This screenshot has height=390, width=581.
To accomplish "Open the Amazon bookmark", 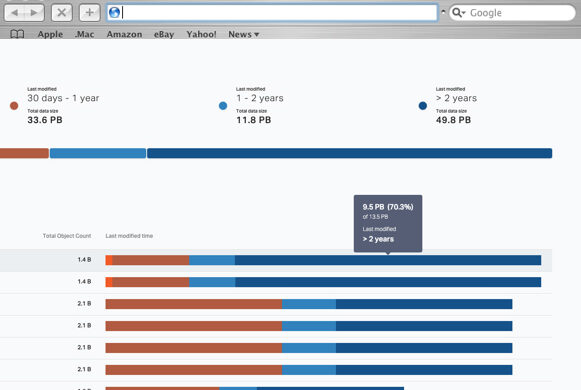I will coord(124,34).
